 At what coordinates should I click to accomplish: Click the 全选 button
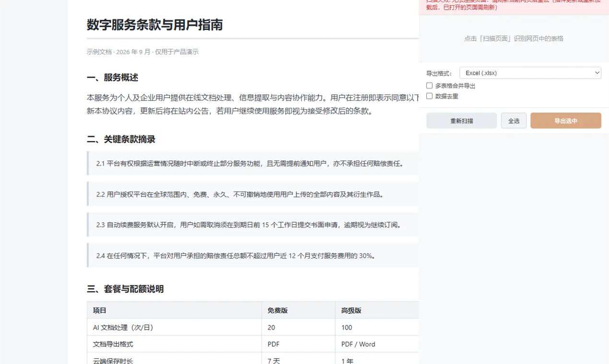tap(514, 121)
